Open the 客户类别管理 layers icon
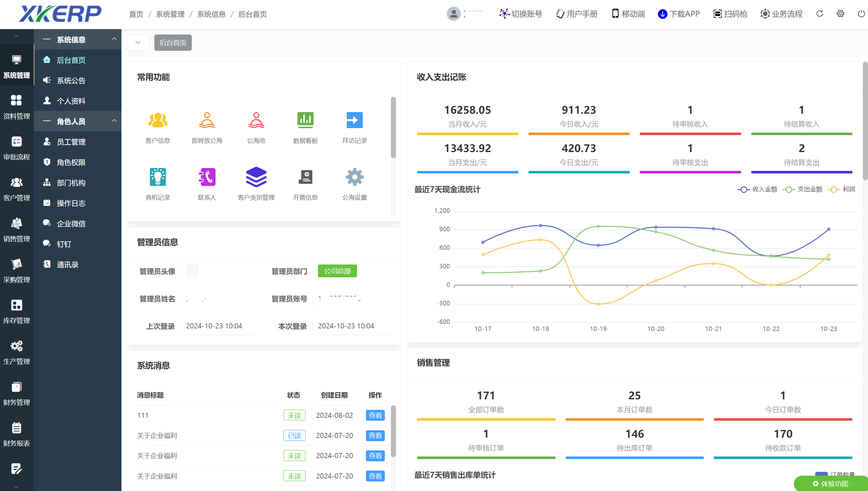 (256, 177)
